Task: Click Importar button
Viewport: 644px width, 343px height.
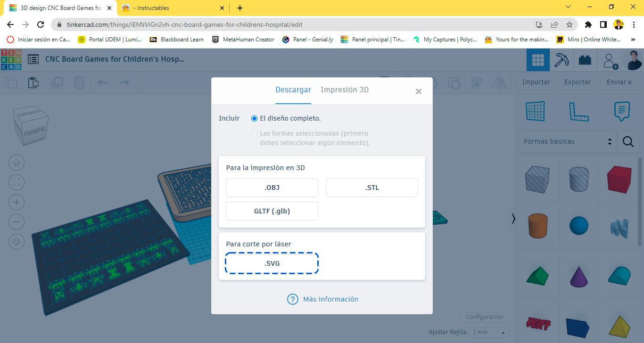Action: 536,82
